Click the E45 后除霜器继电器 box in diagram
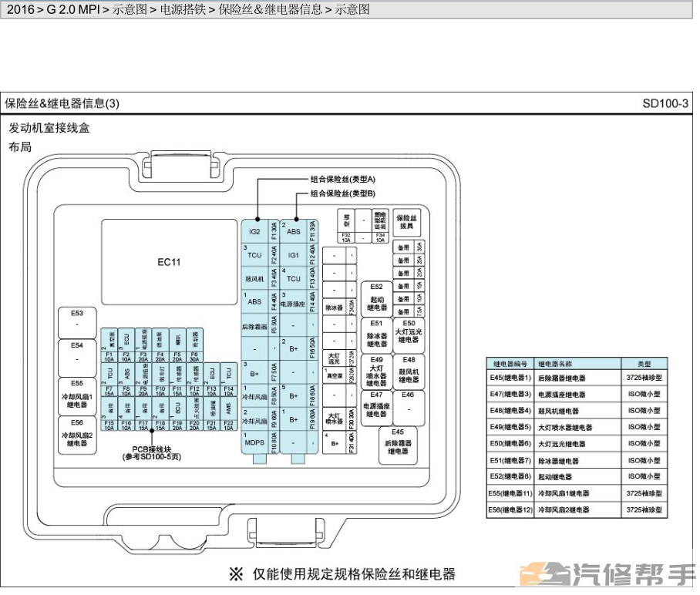 coord(398,445)
